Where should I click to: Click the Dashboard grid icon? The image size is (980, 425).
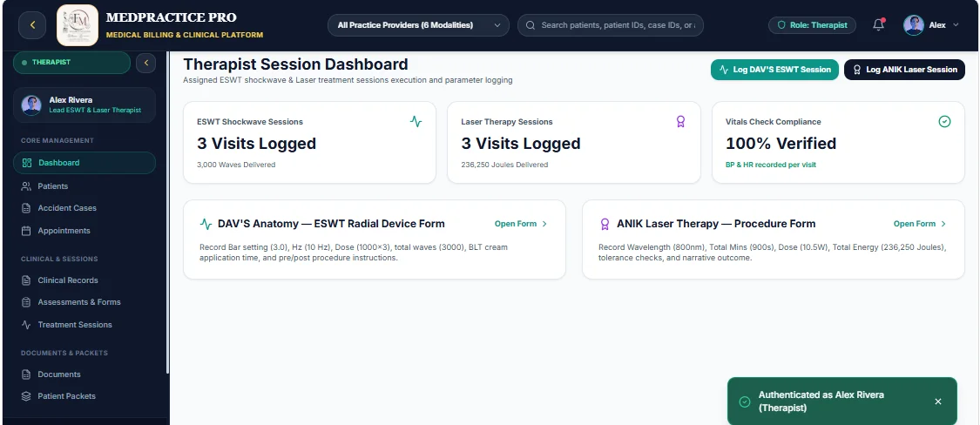coord(26,163)
